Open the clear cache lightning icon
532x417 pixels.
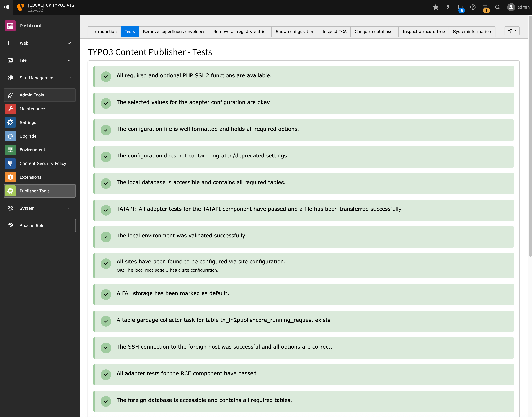point(448,7)
